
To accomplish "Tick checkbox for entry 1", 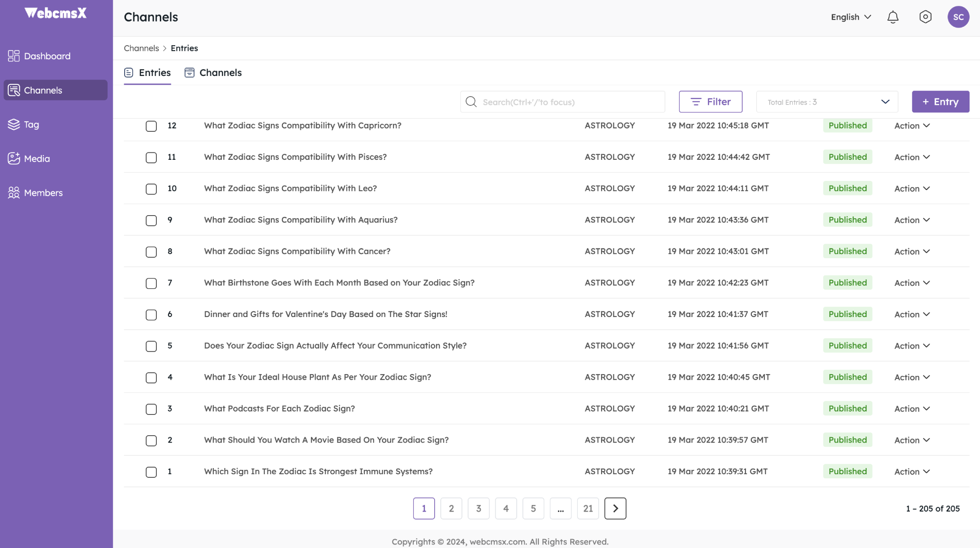I will tap(151, 472).
